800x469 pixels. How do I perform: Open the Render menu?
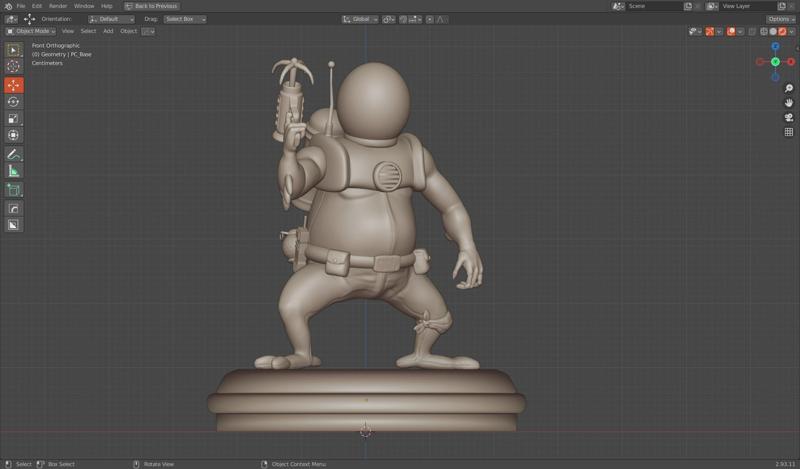(59, 6)
